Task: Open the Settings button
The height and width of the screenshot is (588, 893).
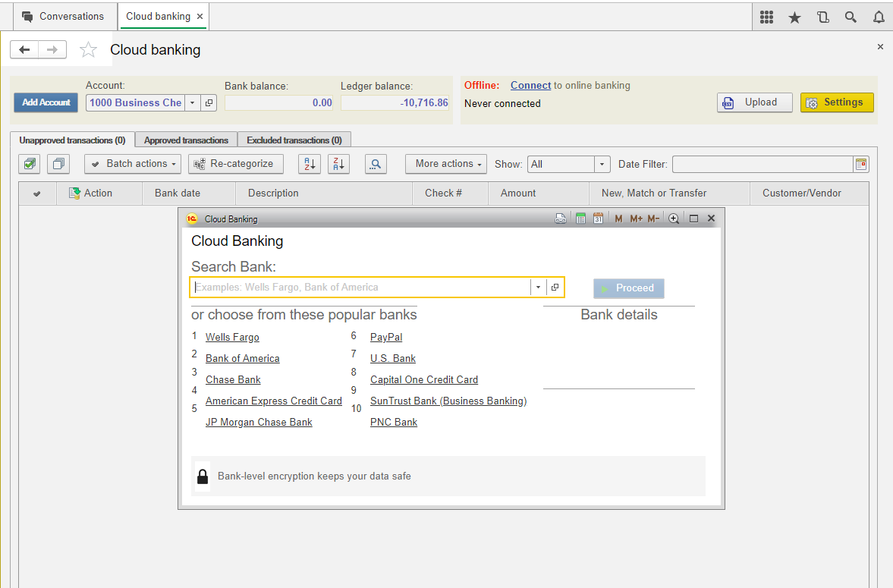Action: [837, 102]
